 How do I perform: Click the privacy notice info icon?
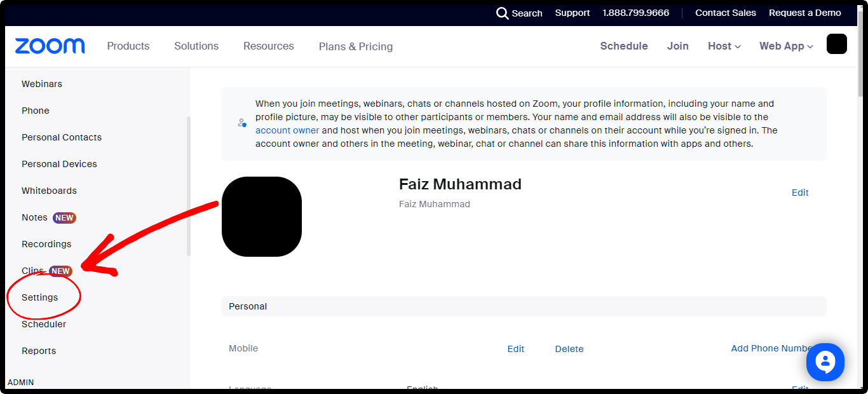coord(242,123)
